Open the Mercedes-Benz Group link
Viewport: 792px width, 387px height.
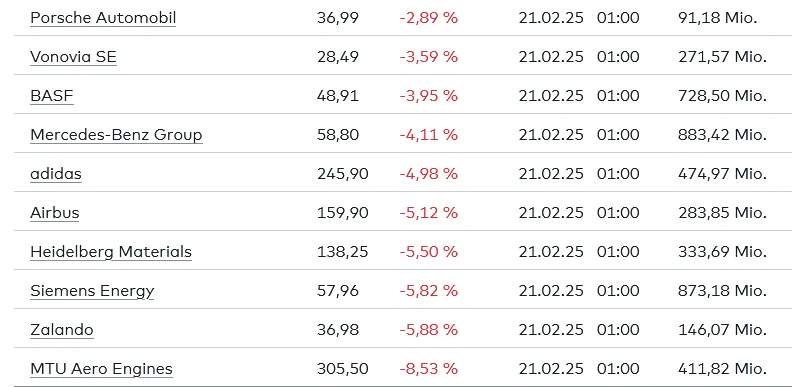tap(116, 135)
